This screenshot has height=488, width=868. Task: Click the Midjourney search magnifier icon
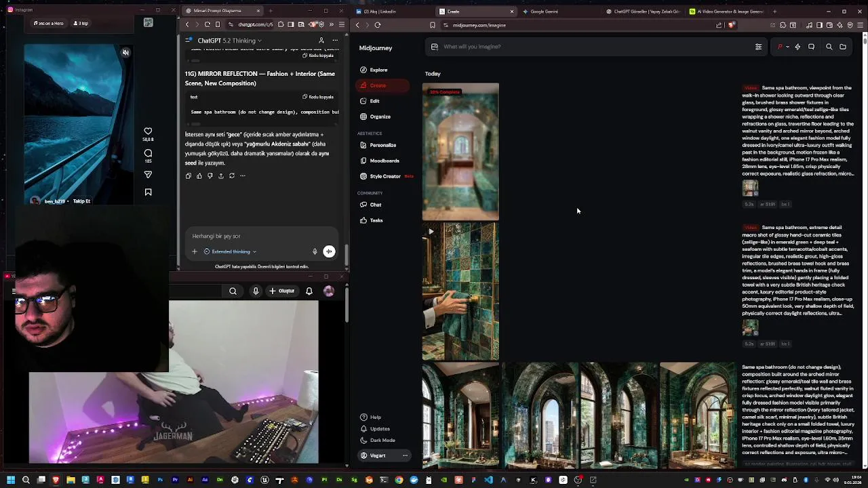pos(829,47)
